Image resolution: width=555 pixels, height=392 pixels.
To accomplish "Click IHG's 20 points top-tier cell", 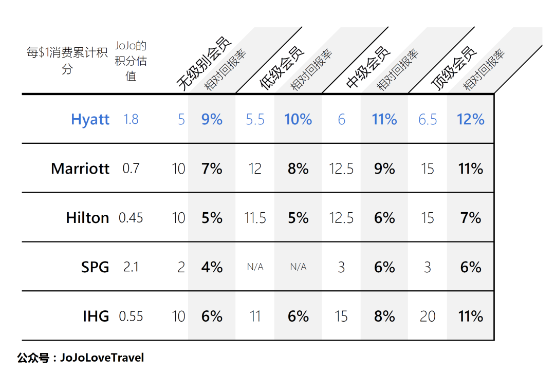I will pyautogui.click(x=428, y=316).
